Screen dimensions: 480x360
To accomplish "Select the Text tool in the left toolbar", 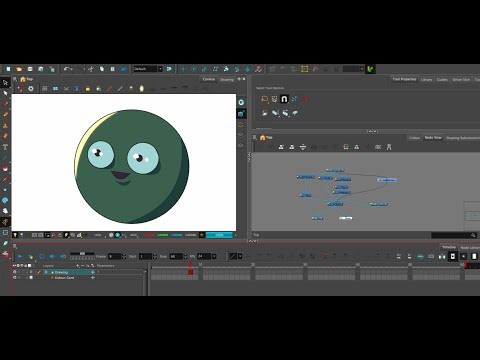I will click(5, 147).
